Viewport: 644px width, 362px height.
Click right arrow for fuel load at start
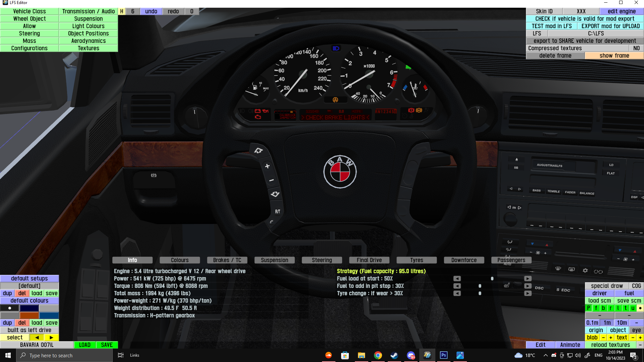(528, 279)
